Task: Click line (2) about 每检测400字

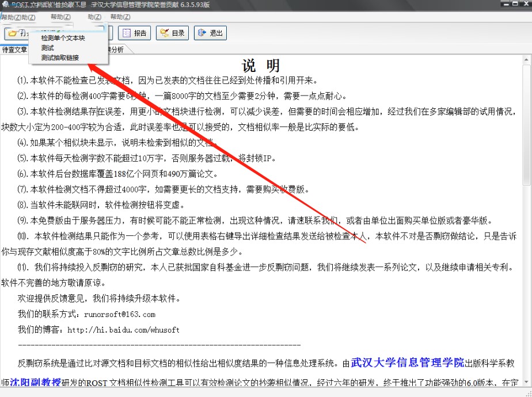Action: [x=182, y=96]
